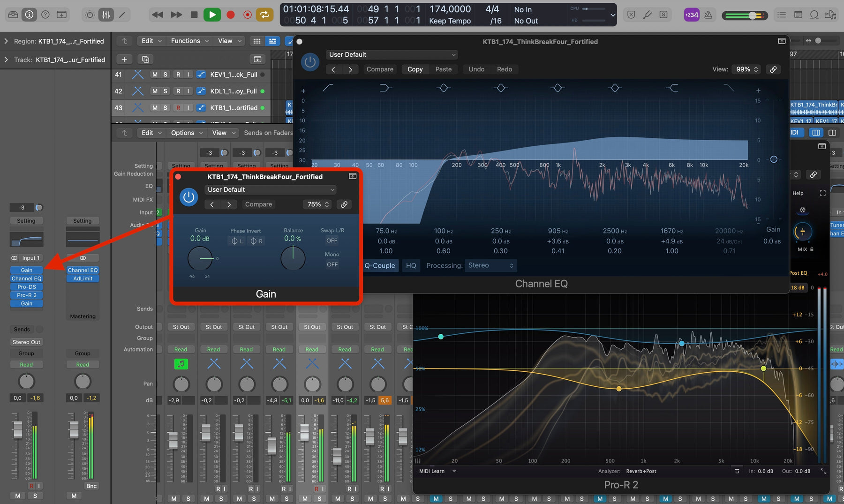The image size is (844, 504).
Task: Click Channel EQ Copy button
Action: pos(415,69)
